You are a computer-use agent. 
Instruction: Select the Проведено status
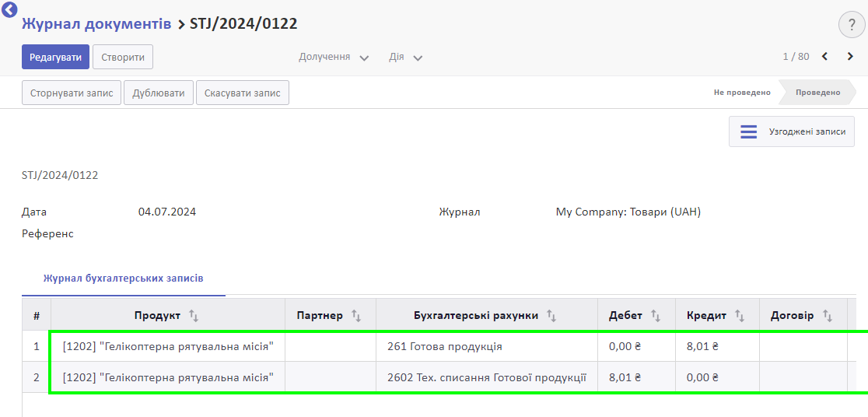[817, 93]
